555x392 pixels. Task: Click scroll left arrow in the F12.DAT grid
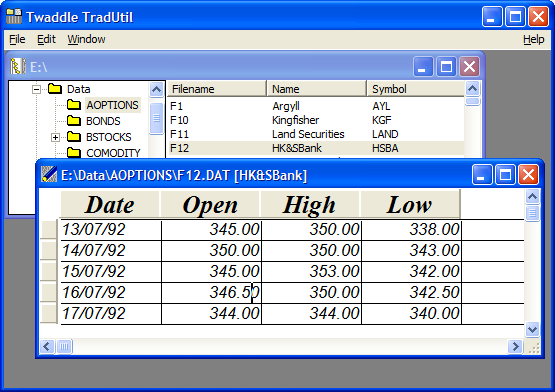(x=47, y=346)
